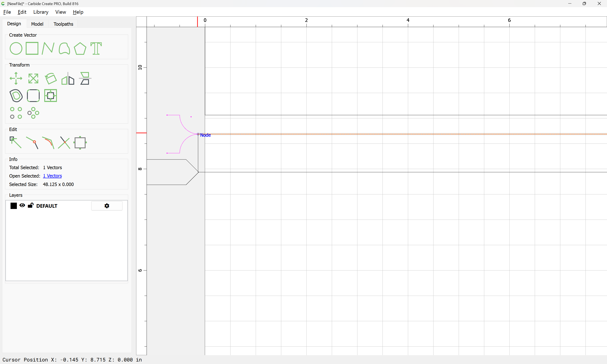Select the Text create vector tool
607x364 pixels.
96,48
